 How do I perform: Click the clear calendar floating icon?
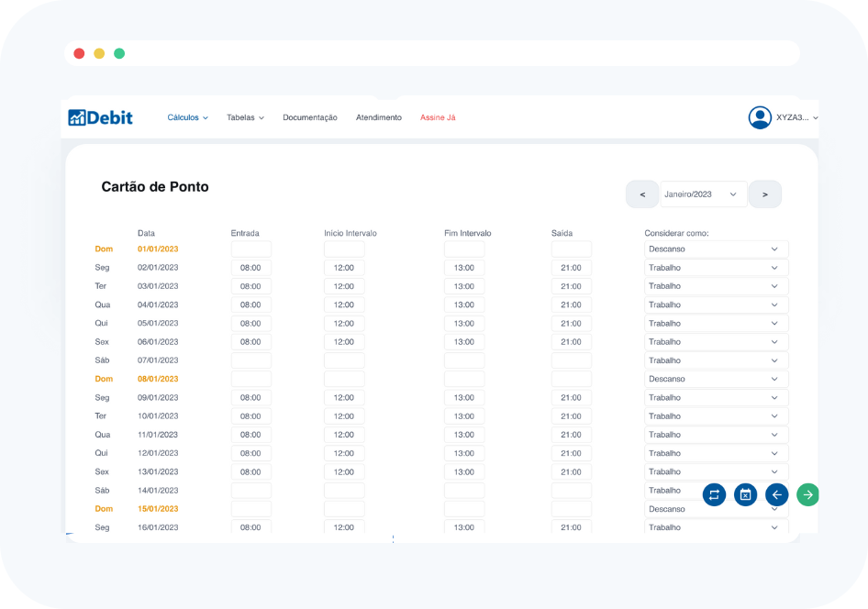pos(745,495)
